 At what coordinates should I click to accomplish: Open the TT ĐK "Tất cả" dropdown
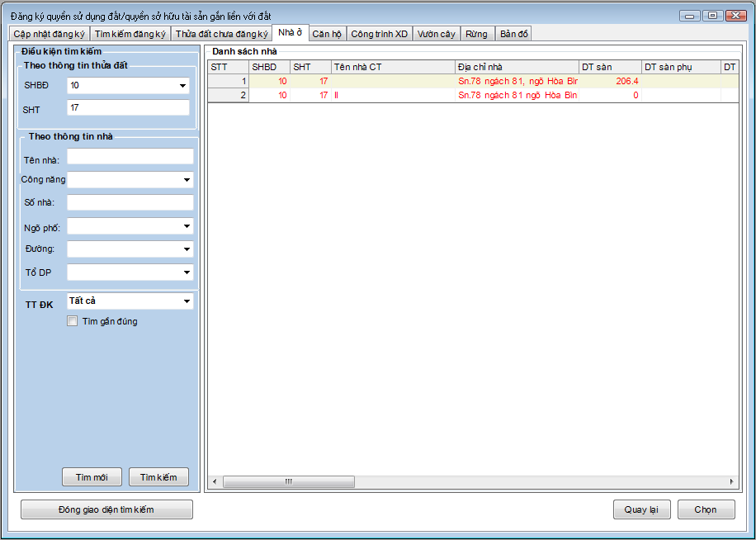click(187, 302)
